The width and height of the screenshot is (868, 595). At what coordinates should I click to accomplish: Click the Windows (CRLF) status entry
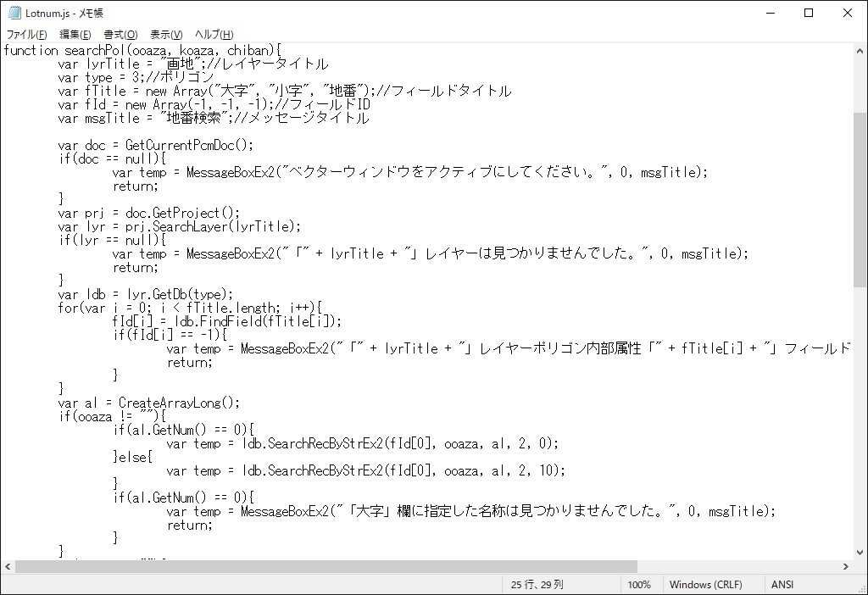tap(705, 585)
